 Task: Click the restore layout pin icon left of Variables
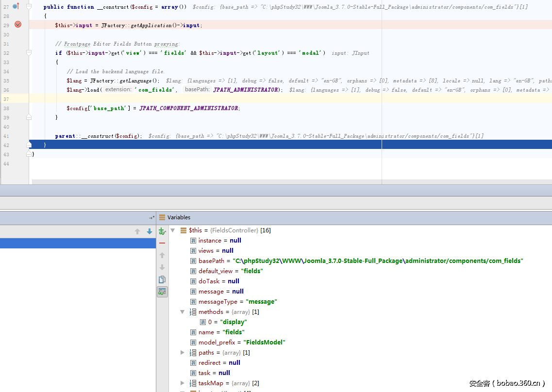pyautogui.click(x=152, y=217)
